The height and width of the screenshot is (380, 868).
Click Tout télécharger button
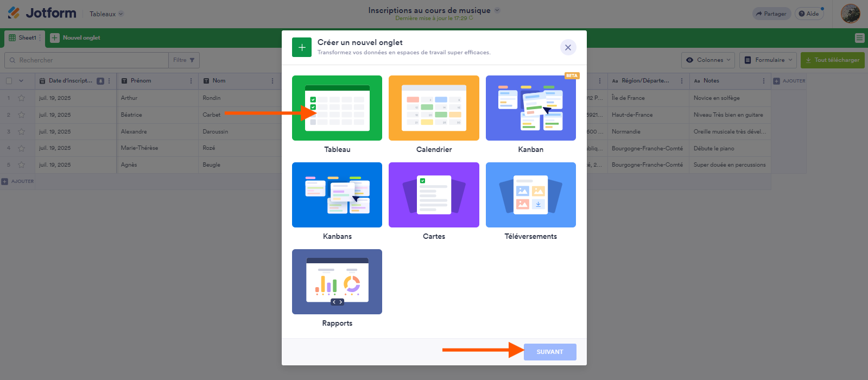click(x=833, y=60)
